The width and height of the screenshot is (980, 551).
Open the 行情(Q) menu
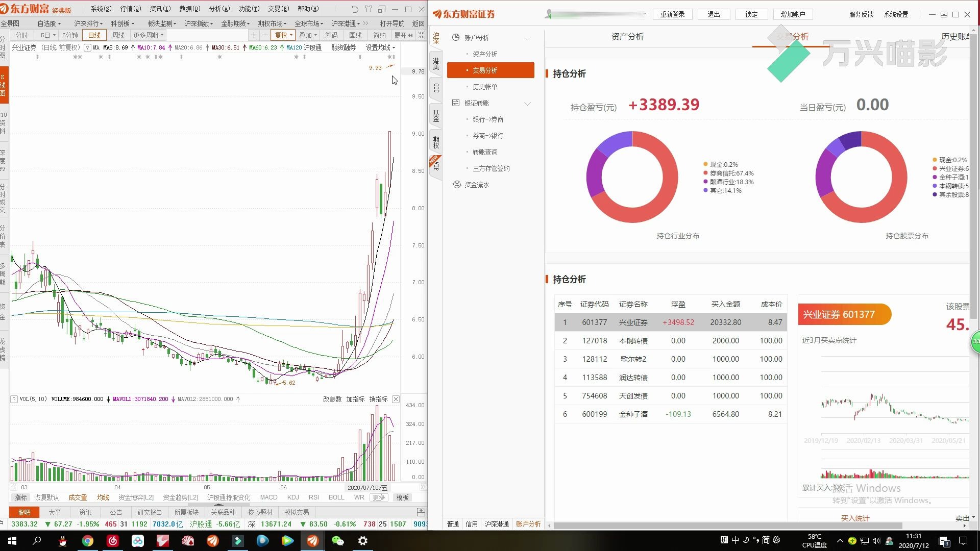(131, 9)
